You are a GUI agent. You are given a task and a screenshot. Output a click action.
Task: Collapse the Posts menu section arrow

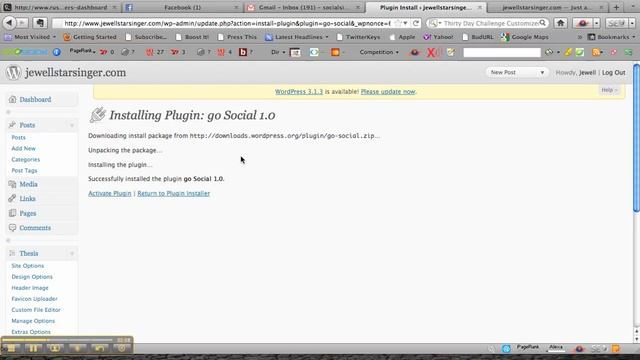(x=72, y=125)
